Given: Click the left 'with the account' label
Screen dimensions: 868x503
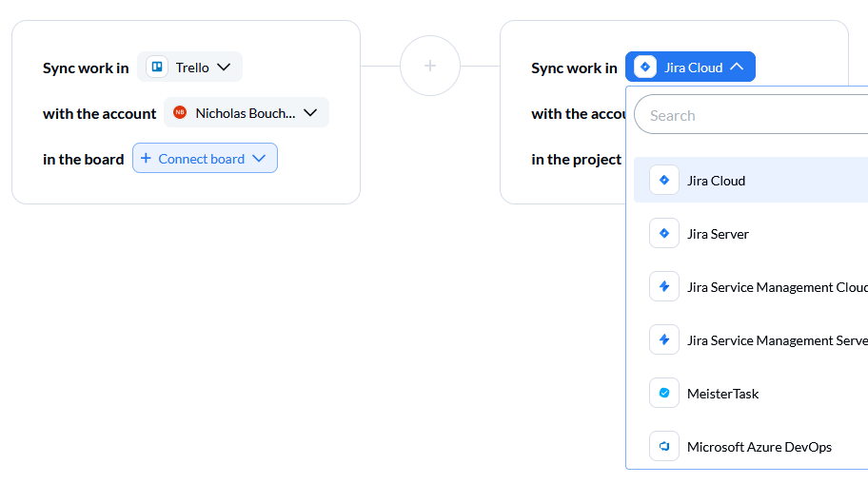Looking at the screenshot, I should 100,114.
